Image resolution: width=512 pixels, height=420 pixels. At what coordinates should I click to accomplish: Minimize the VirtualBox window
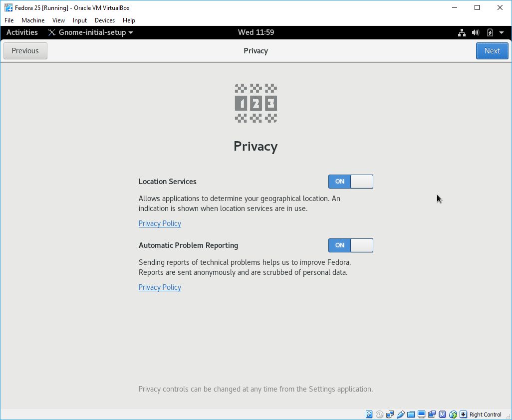pyautogui.click(x=455, y=7)
